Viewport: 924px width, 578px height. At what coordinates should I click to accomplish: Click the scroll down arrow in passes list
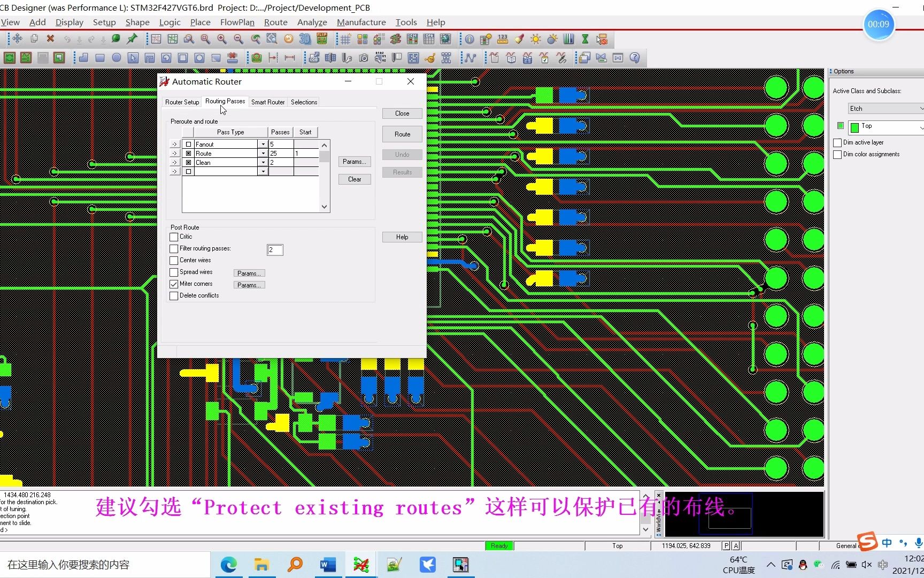324,207
